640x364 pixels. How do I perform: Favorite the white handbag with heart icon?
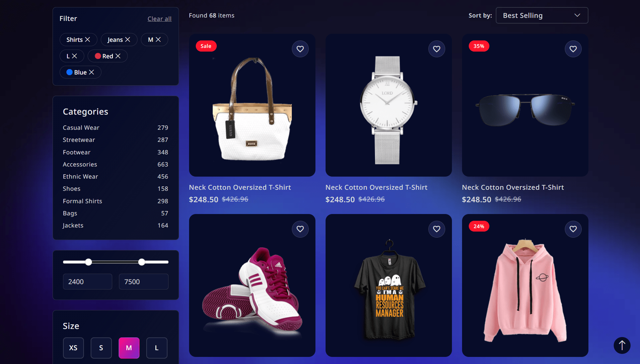pyautogui.click(x=300, y=49)
